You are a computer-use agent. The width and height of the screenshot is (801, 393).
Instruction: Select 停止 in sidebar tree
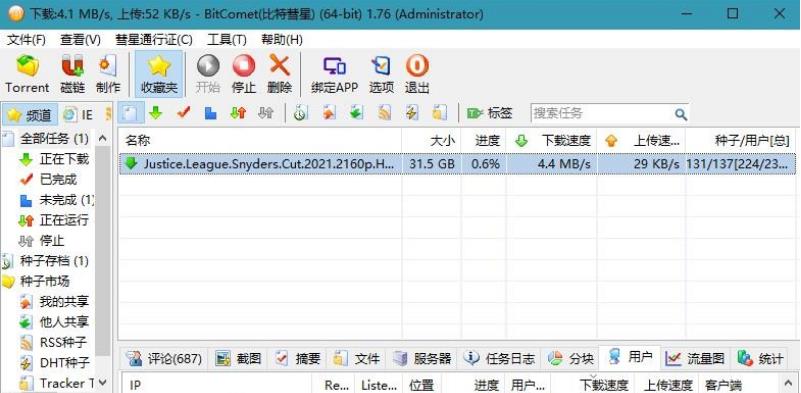52,241
